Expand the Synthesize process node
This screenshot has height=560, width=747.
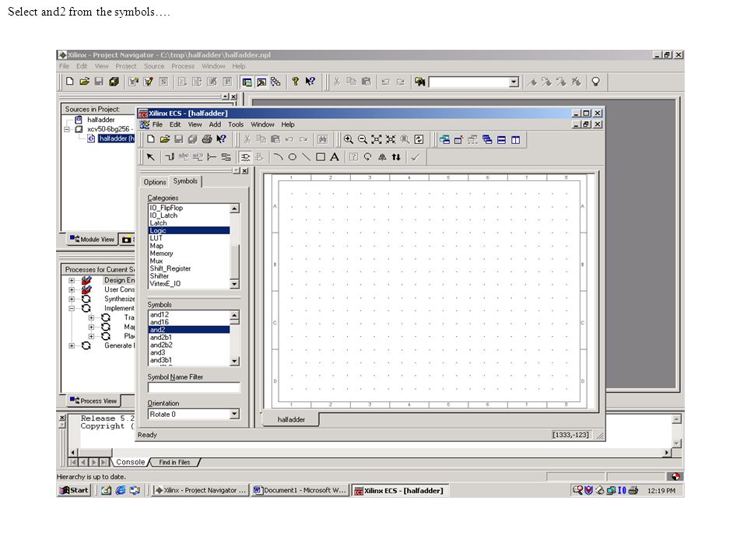pos(72,299)
